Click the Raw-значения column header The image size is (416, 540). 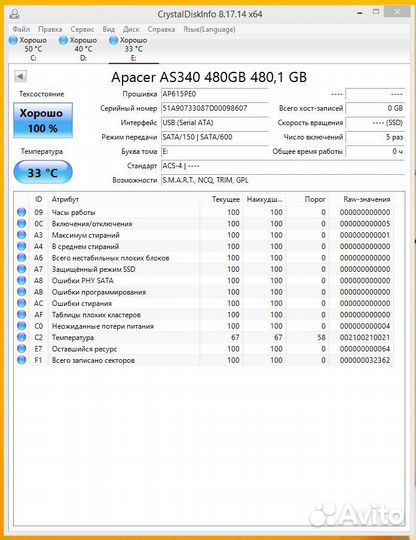coord(362,199)
